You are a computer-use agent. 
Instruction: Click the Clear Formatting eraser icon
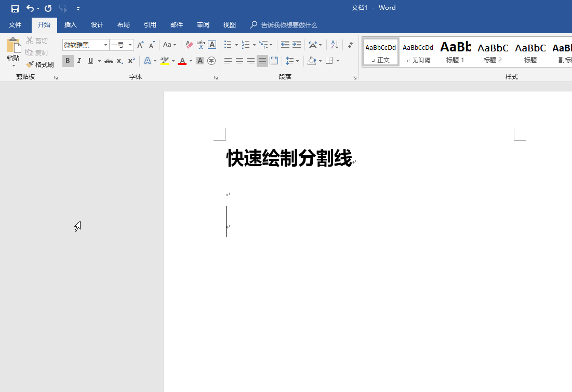[189, 45]
